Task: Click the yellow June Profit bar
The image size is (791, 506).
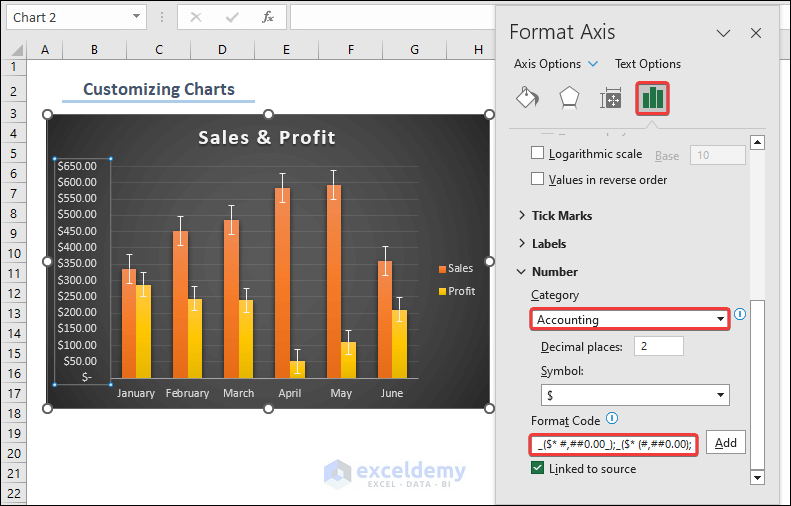Action: [400, 344]
